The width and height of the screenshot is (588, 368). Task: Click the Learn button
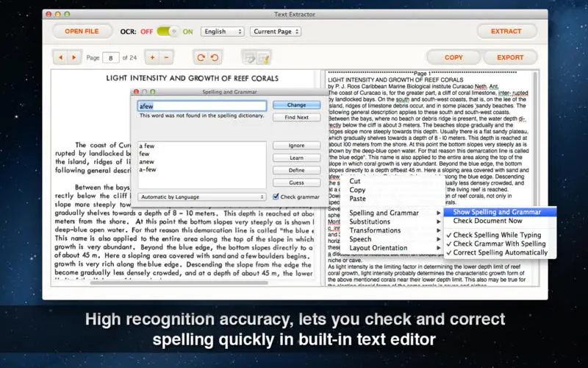point(297,158)
